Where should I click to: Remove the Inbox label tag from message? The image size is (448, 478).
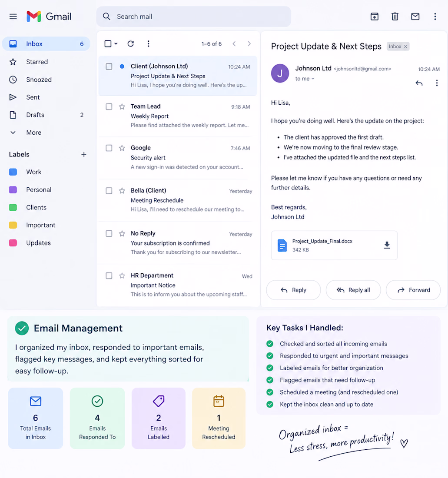405,46
